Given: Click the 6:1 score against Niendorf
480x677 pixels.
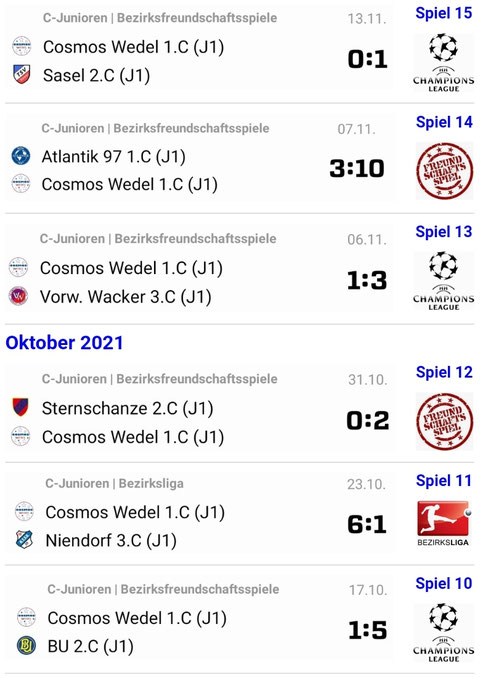Looking at the screenshot, I should [x=367, y=524].
